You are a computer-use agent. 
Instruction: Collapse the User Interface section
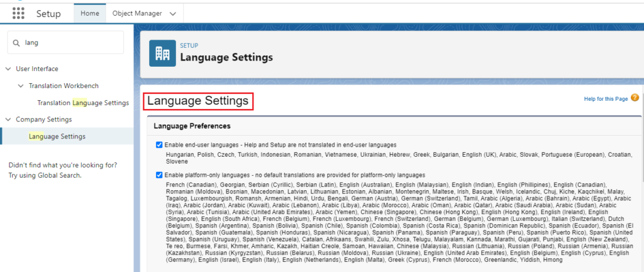point(8,69)
